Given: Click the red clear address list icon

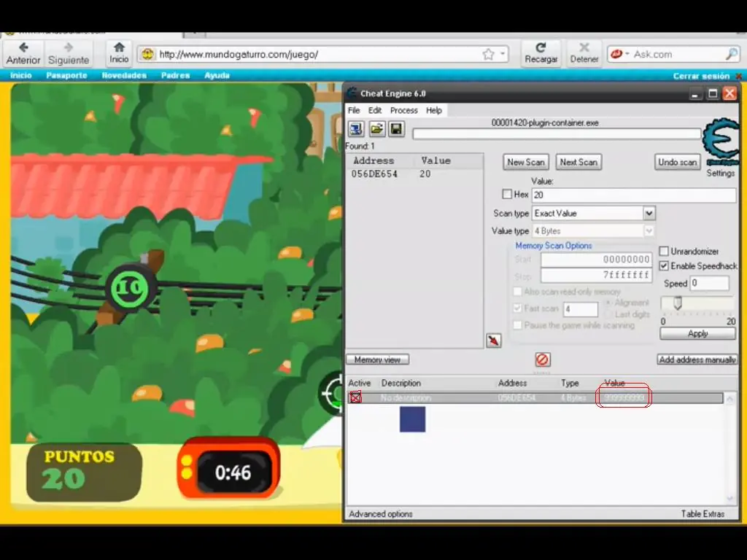Looking at the screenshot, I should coord(542,359).
